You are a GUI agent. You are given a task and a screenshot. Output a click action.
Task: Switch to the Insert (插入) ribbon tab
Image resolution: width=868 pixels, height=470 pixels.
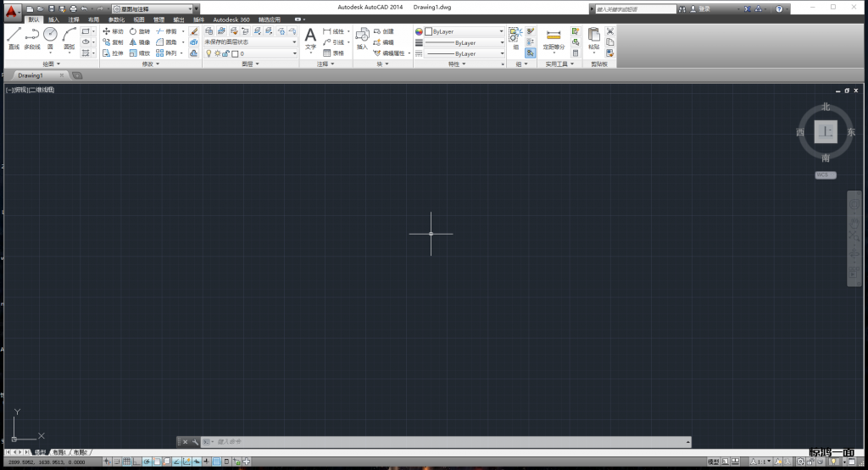click(x=53, y=19)
